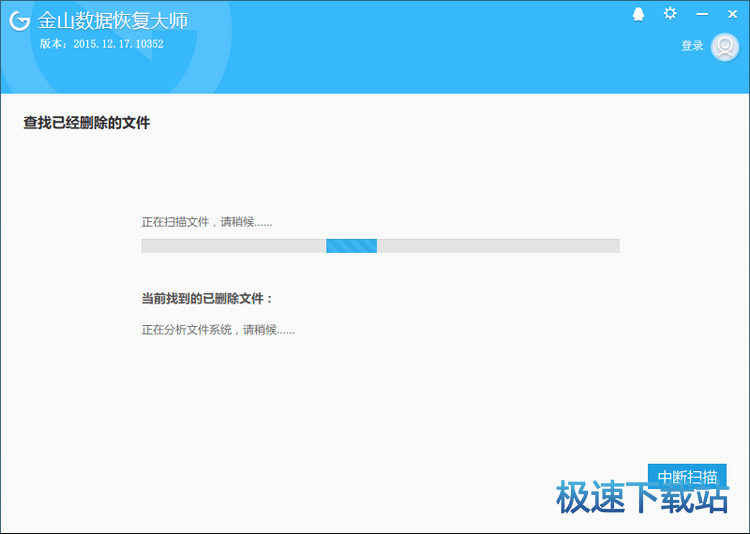
Task: Open the notification bell icon
Action: pyautogui.click(x=638, y=14)
